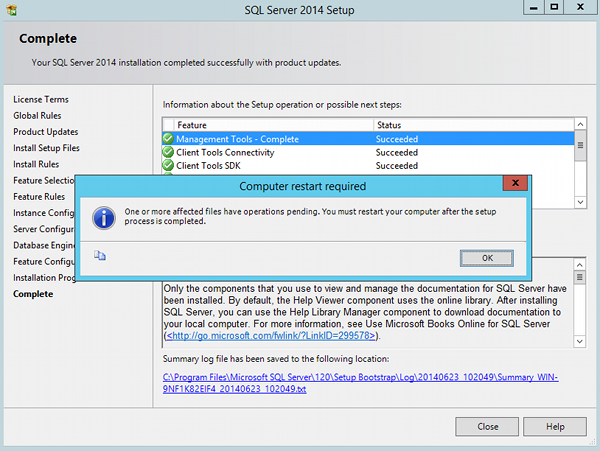Screen dimensions: 600x451
Task: Minimize the SQL Server 2014 Setup window
Action: (x=534, y=7)
